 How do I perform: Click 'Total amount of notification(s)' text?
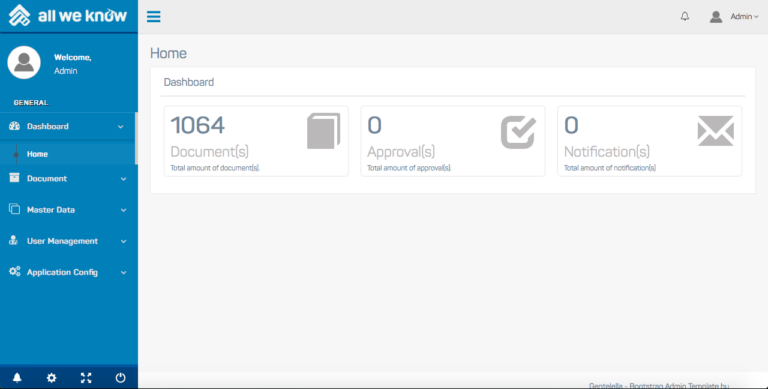[x=610, y=168]
